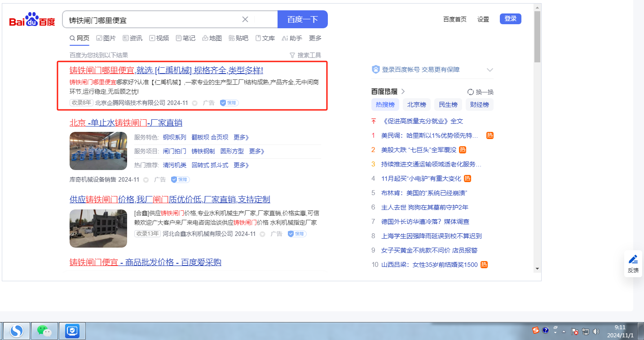This screenshot has width=644, height=340.
Task: Click 保障 badge on 北京企腾网络 result
Action: 229,103
